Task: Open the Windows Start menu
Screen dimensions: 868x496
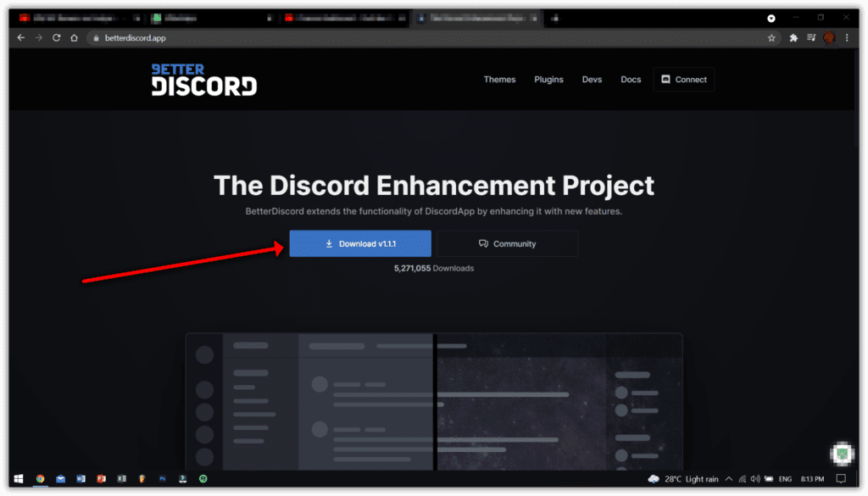Action: pos(19,479)
